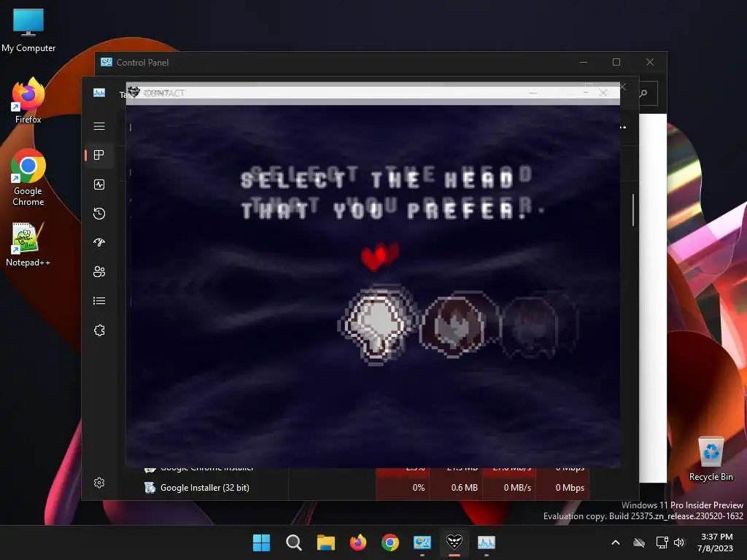Switch to Control Panel taskbar button
Viewport: 747px width, 560px height.
click(x=422, y=542)
